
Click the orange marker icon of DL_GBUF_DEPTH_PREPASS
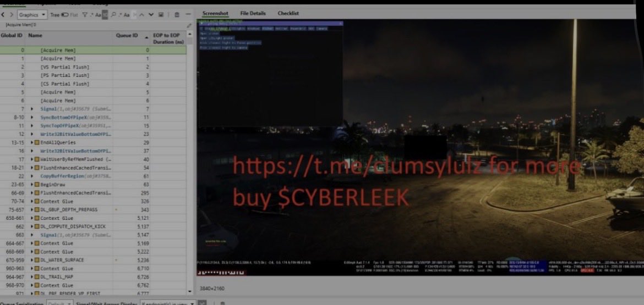point(37,210)
